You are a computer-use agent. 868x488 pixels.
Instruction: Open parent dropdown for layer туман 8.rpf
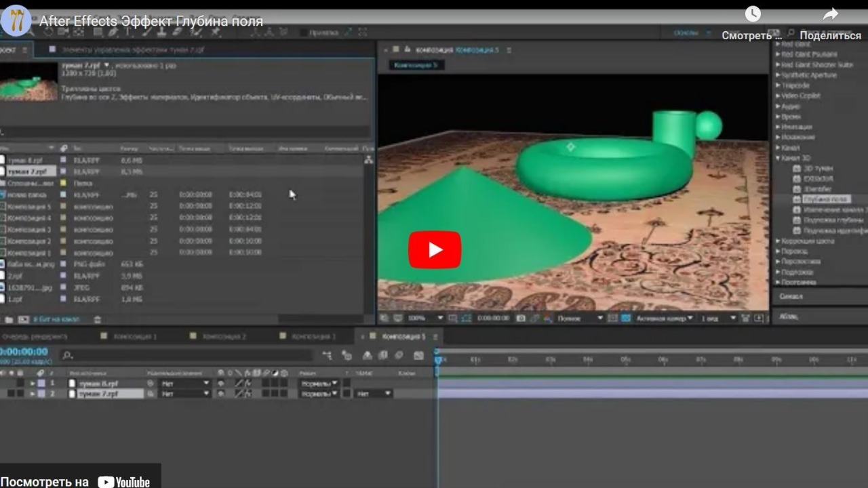(x=185, y=384)
